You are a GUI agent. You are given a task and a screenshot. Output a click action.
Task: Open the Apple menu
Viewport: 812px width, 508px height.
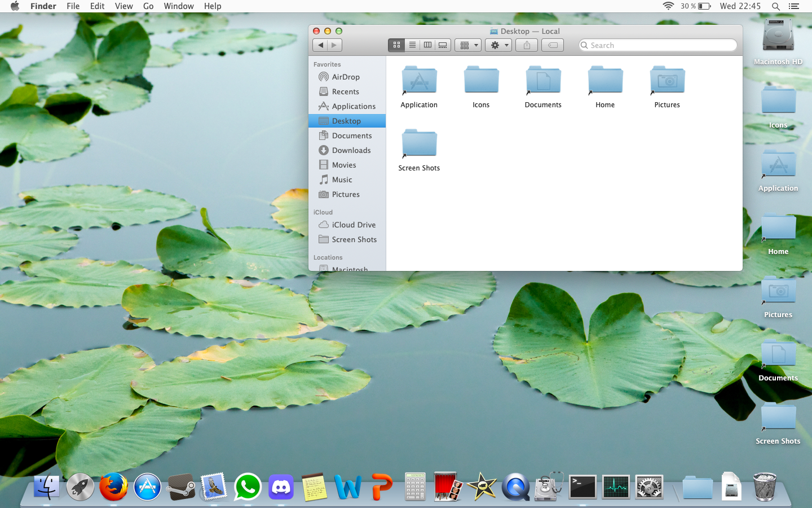click(15, 6)
